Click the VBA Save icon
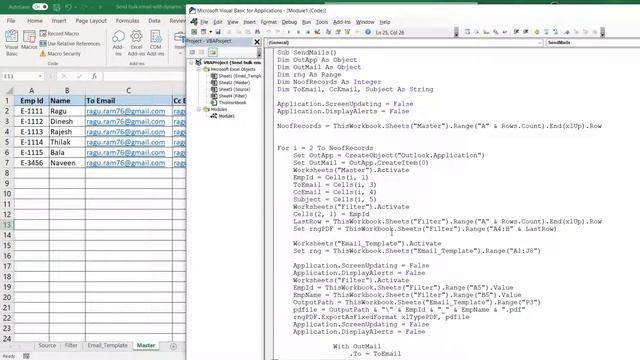The width and height of the screenshot is (640, 360). 218,32
